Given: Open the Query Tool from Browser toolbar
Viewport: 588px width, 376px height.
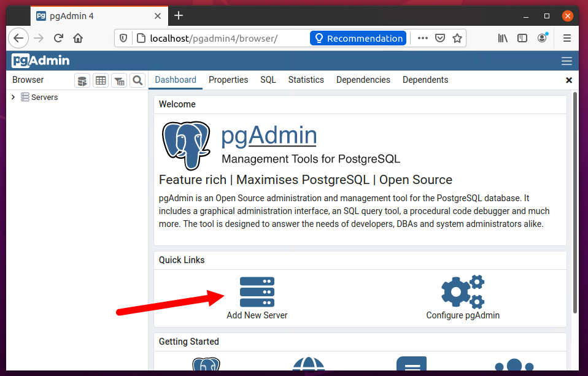Looking at the screenshot, I should pyautogui.click(x=82, y=80).
